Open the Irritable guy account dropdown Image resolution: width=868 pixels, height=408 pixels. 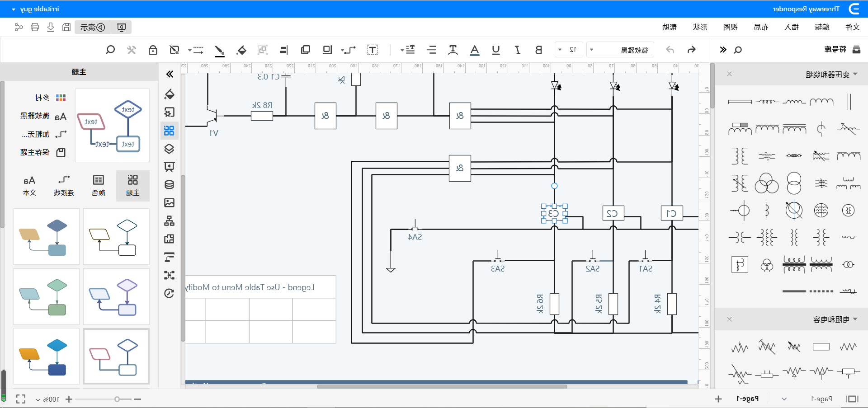click(35, 9)
